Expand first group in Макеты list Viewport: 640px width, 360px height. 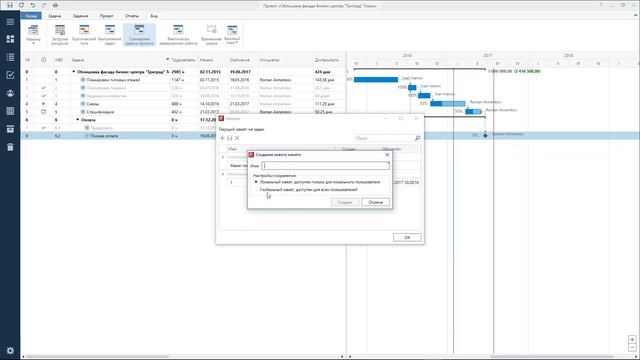click(x=223, y=157)
